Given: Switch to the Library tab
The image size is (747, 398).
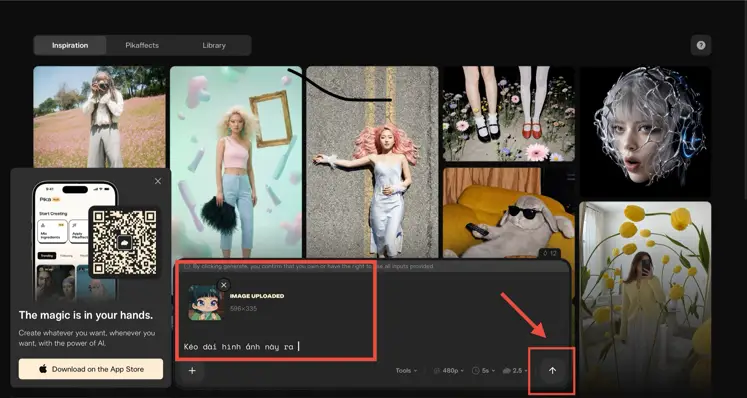Looking at the screenshot, I should coord(214,45).
